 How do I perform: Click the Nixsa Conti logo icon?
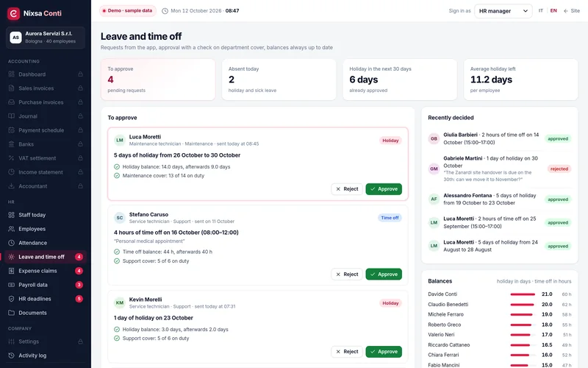click(13, 13)
